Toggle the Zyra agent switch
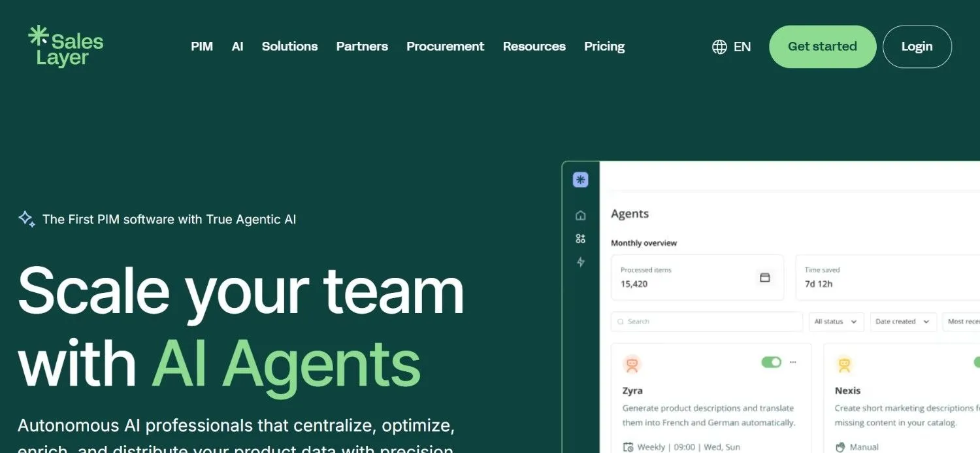Screen dimensions: 980x453 [772, 362]
